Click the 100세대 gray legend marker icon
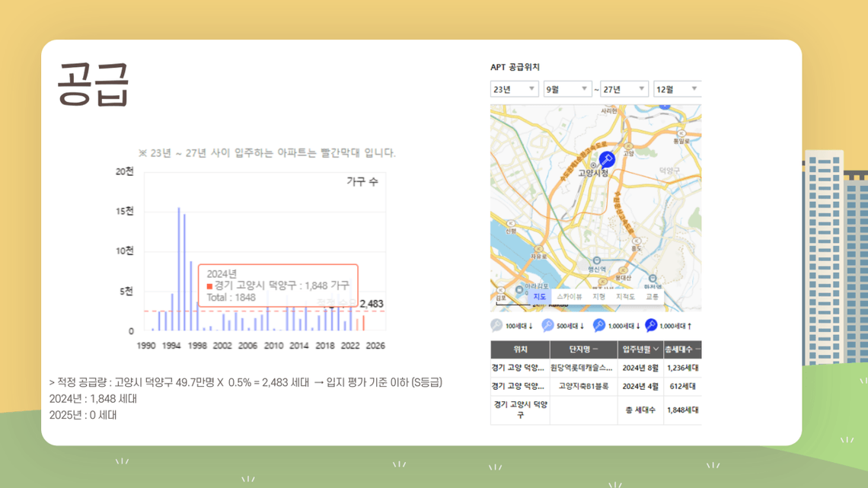This screenshot has width=868, height=488. [496, 325]
